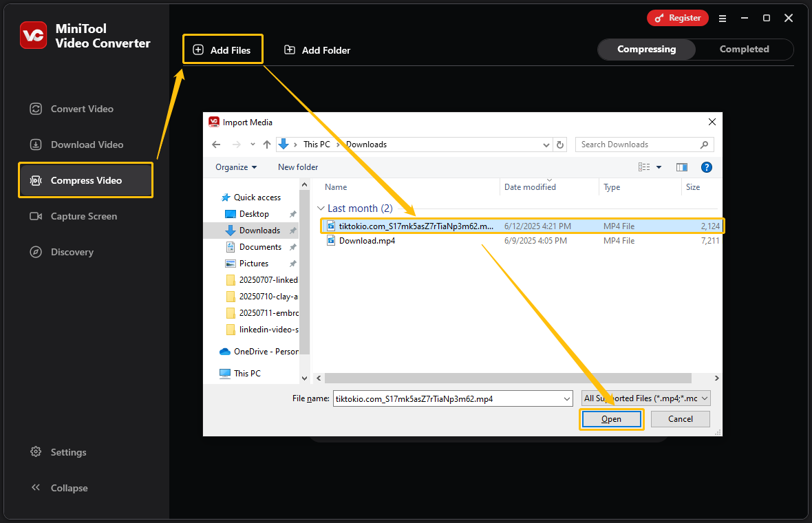Click the Discovery compass icon
812x523 pixels.
pos(36,252)
